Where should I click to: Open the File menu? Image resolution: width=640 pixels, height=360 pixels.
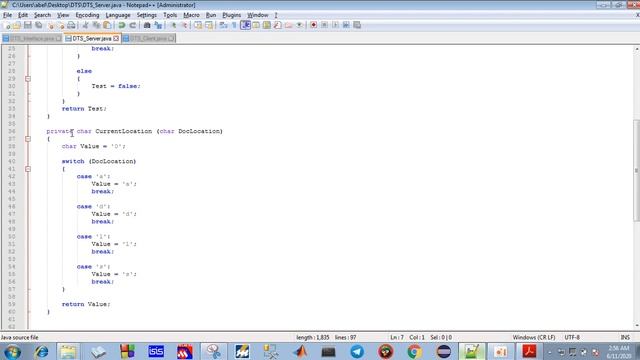[7, 15]
